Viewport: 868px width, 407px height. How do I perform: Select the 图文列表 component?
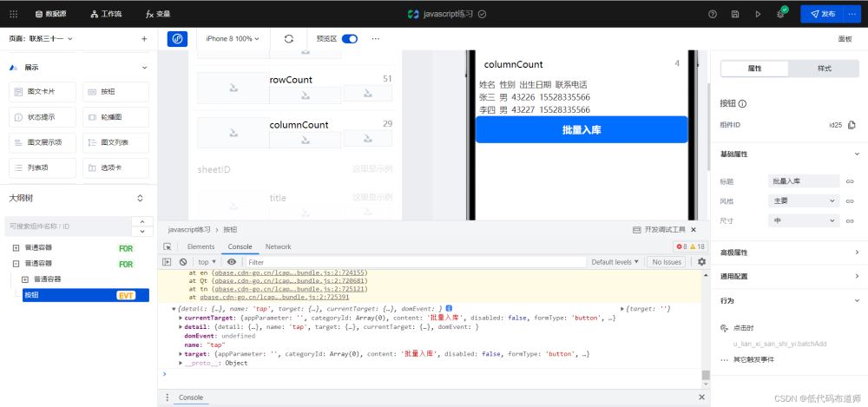pos(115,142)
